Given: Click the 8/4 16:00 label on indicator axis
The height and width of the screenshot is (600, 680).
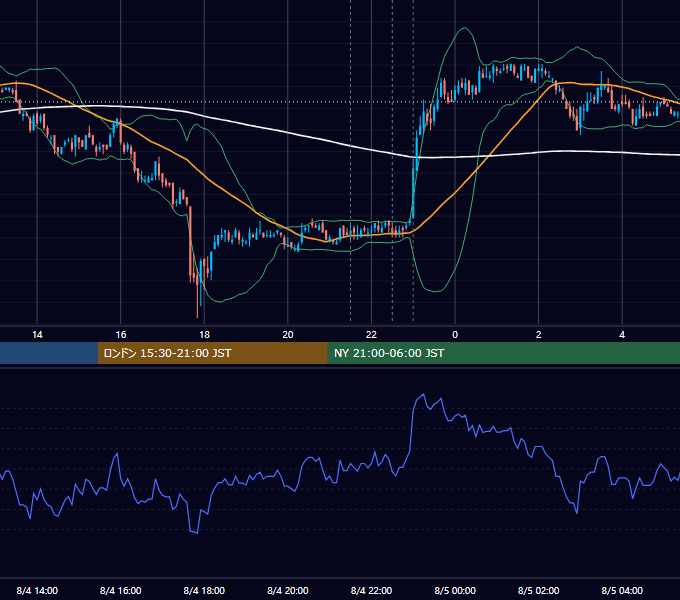Looking at the screenshot, I should coord(121,591).
